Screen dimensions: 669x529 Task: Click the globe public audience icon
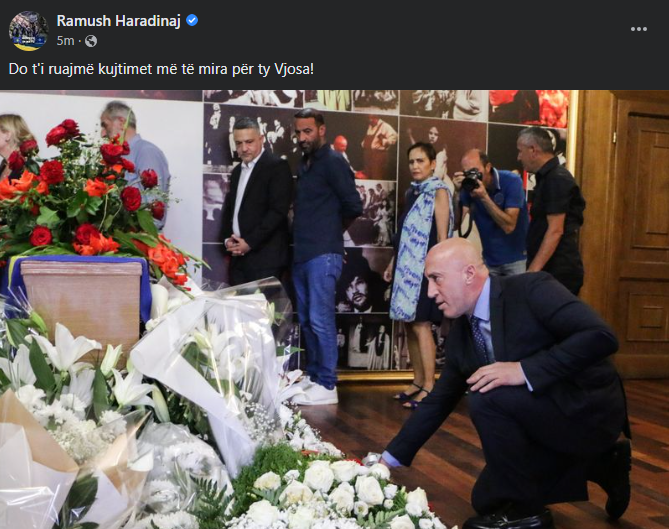pos(91,41)
